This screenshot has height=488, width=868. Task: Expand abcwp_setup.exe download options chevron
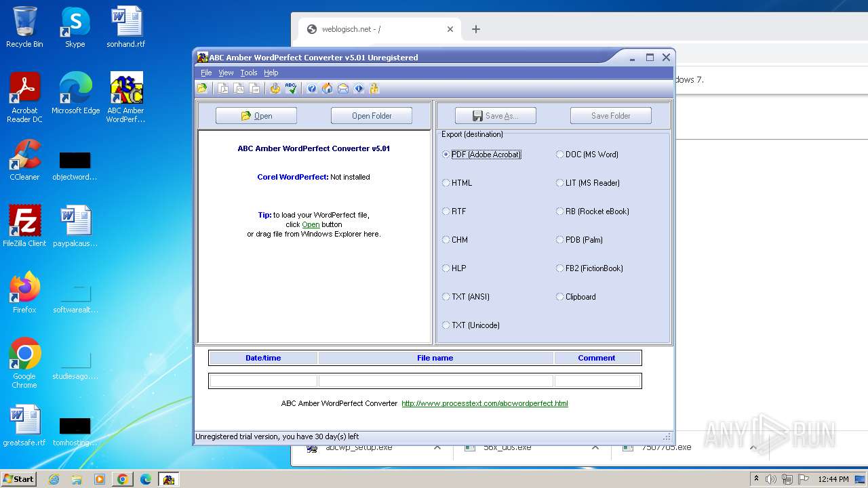[x=437, y=447]
